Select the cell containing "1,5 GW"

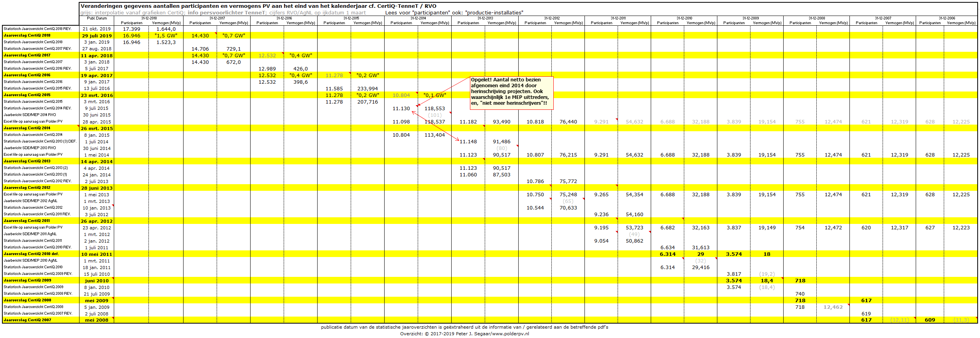(x=166, y=35)
